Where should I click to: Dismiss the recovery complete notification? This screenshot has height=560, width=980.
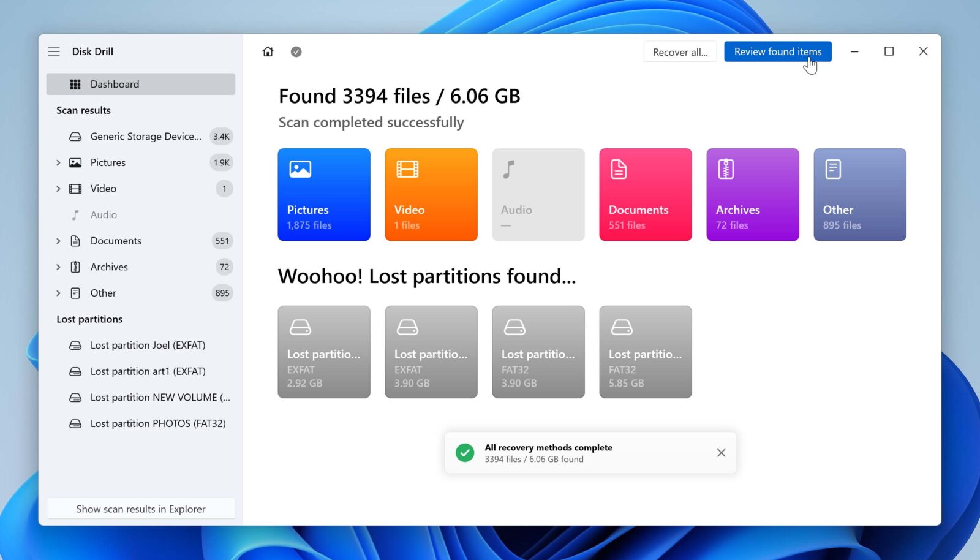[x=721, y=452]
